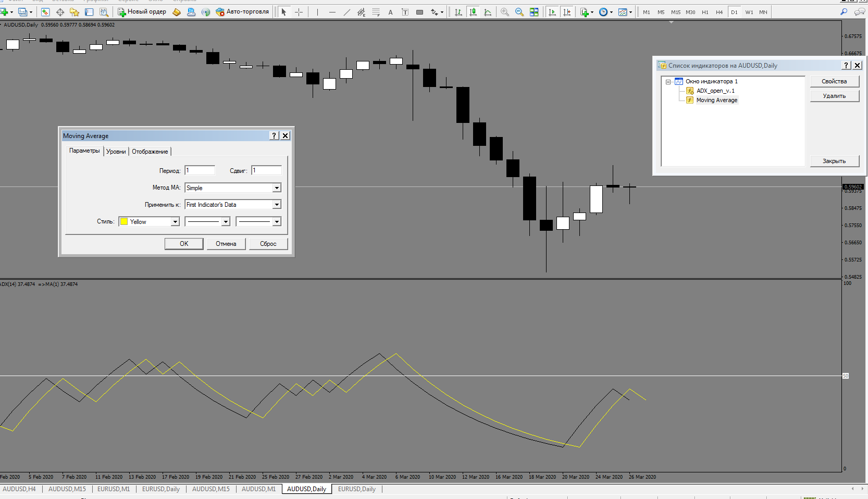
Task: Select the arrow cursor tool
Action: tap(284, 12)
